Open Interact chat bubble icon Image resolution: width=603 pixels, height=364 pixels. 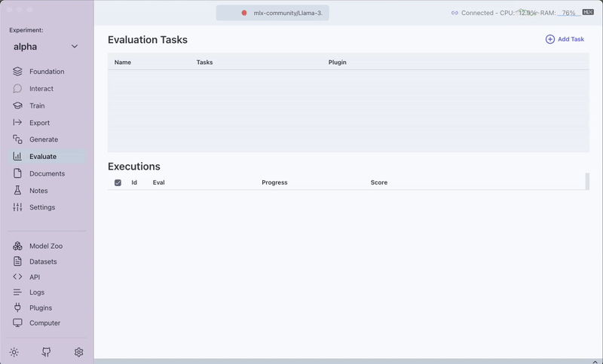17,89
